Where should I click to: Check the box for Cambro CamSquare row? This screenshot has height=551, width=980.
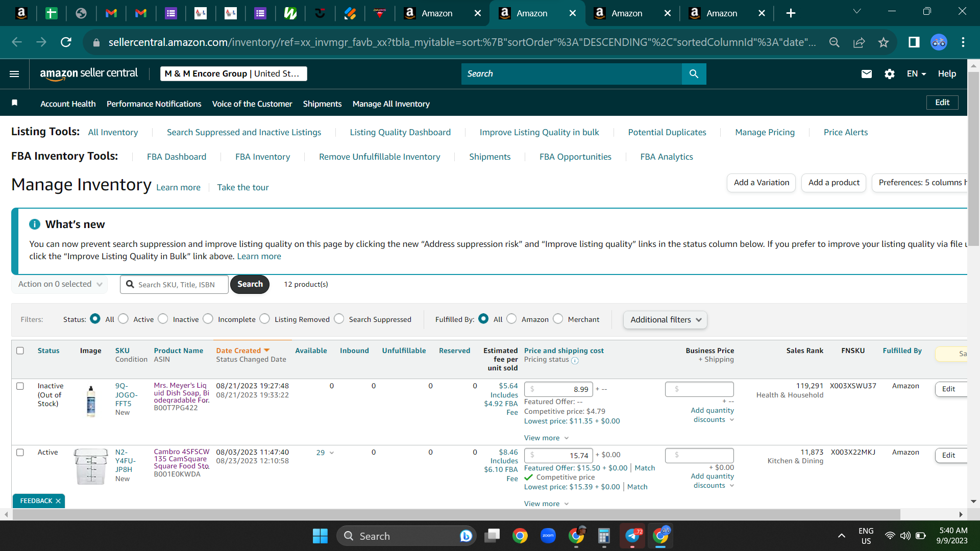(x=20, y=453)
